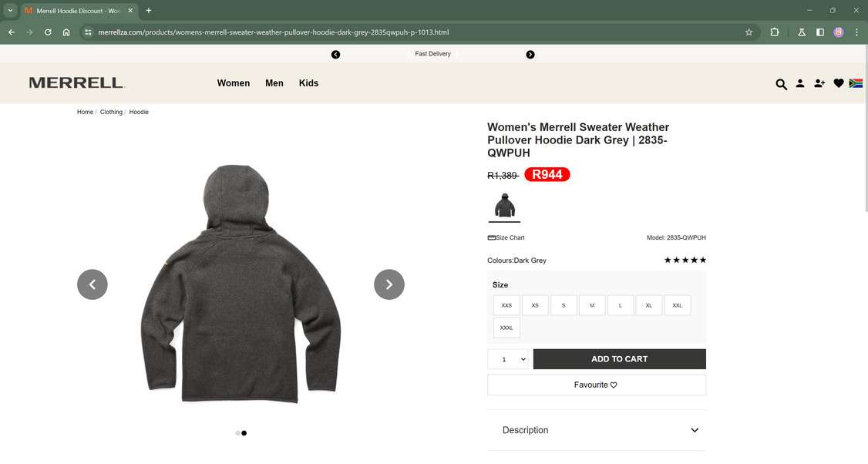The width and height of the screenshot is (868, 464).
Task: Click the account profile icon
Action: [800, 83]
